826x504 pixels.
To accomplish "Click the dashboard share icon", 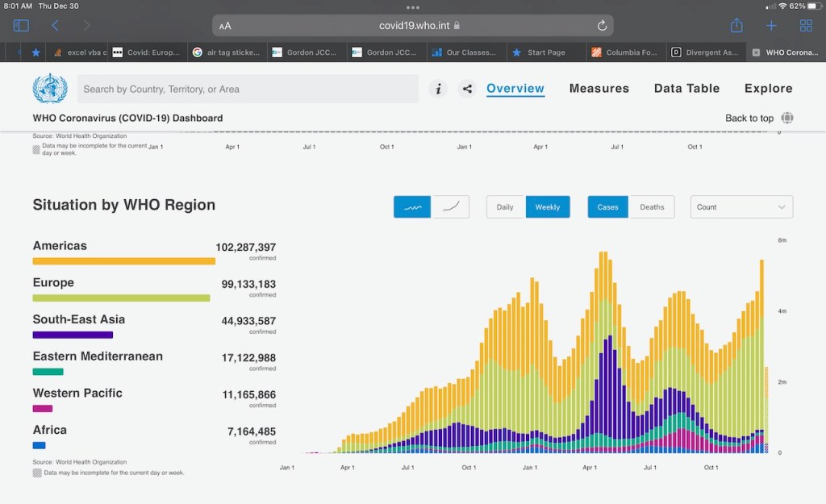I will coord(466,89).
